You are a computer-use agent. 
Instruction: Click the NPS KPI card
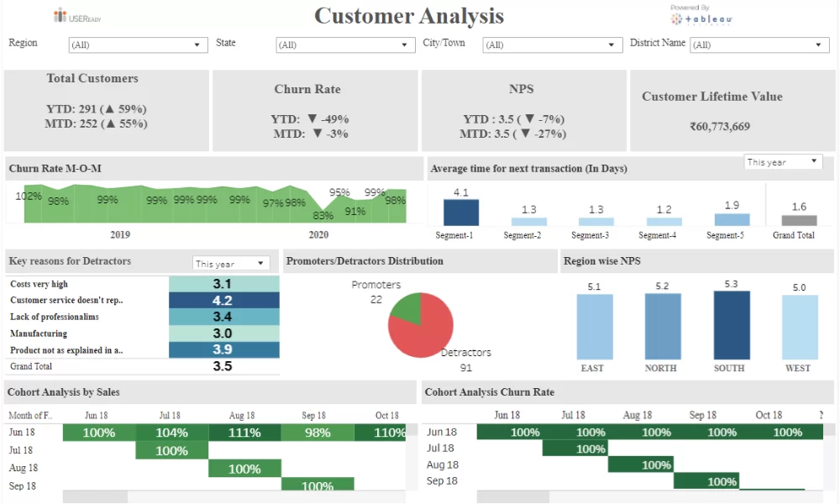524,110
